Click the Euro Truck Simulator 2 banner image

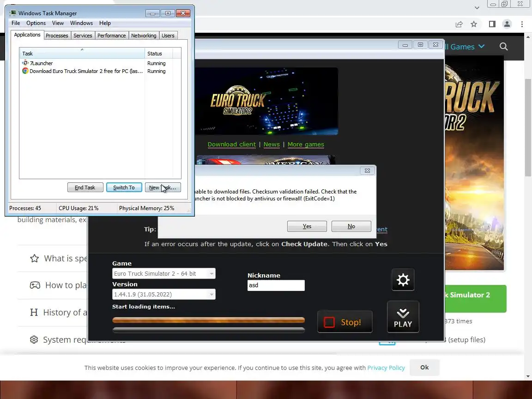pos(266,101)
